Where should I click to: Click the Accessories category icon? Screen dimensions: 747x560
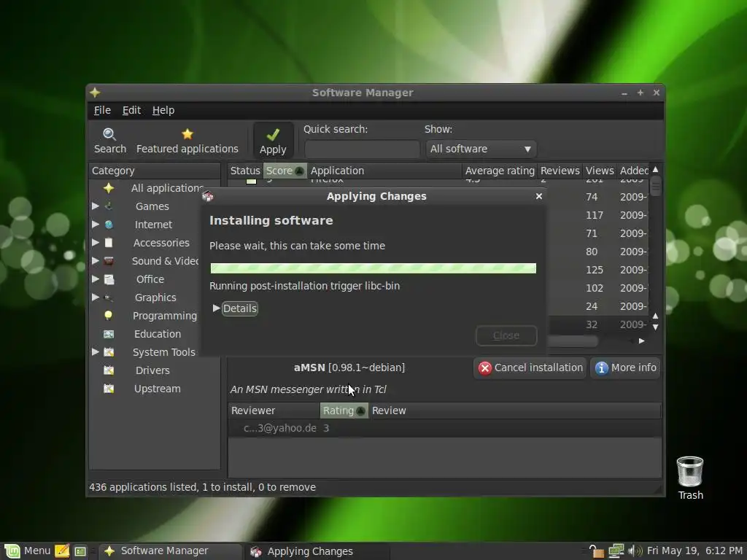[109, 243]
